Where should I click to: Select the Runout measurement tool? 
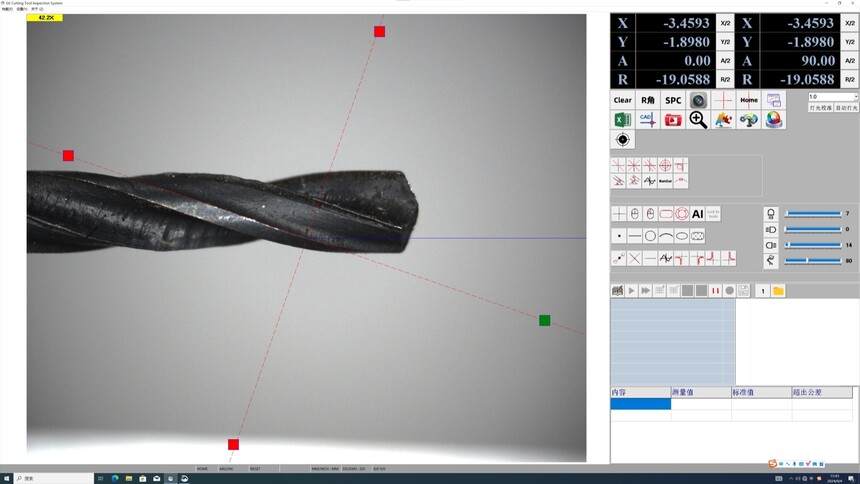tap(665, 181)
